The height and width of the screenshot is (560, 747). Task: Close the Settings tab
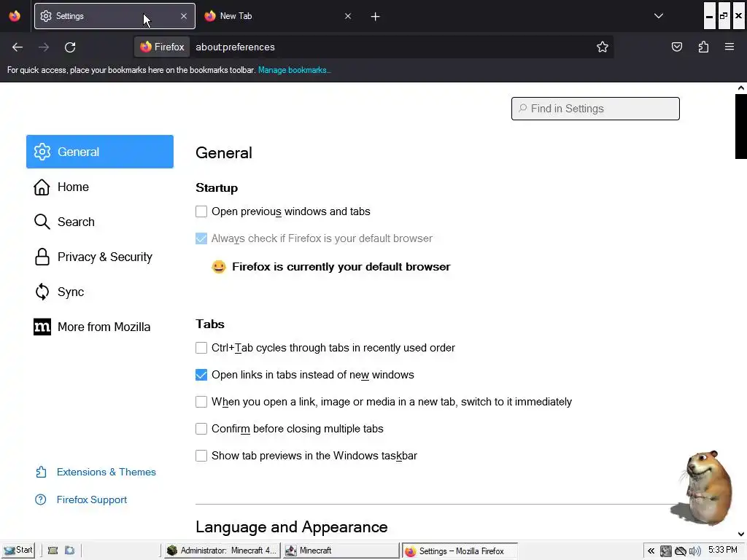coord(184,16)
